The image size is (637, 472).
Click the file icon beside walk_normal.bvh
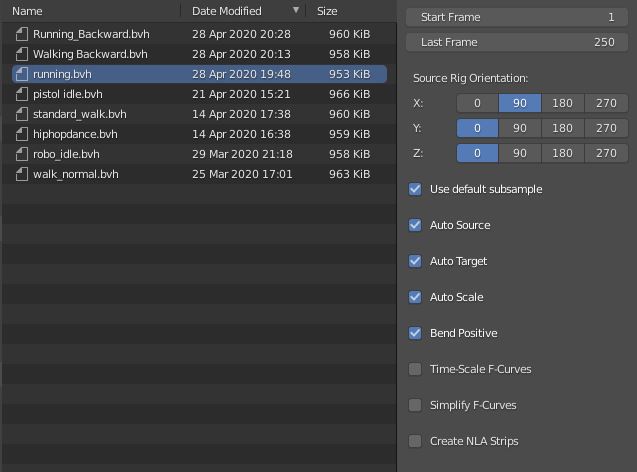22,174
